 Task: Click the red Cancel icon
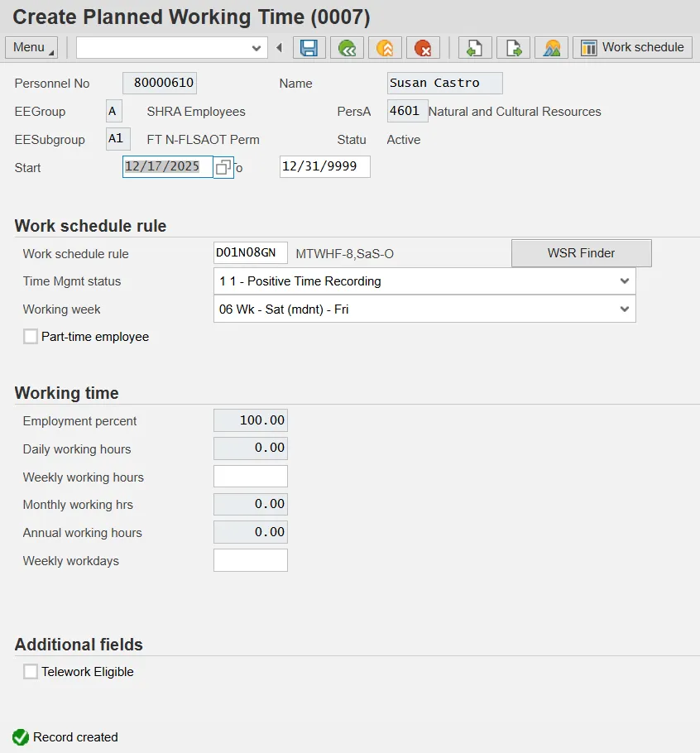tap(423, 48)
